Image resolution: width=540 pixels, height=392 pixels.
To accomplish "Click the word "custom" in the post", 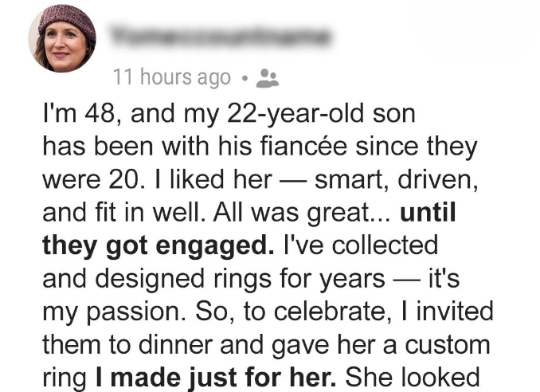I will tap(448, 345).
